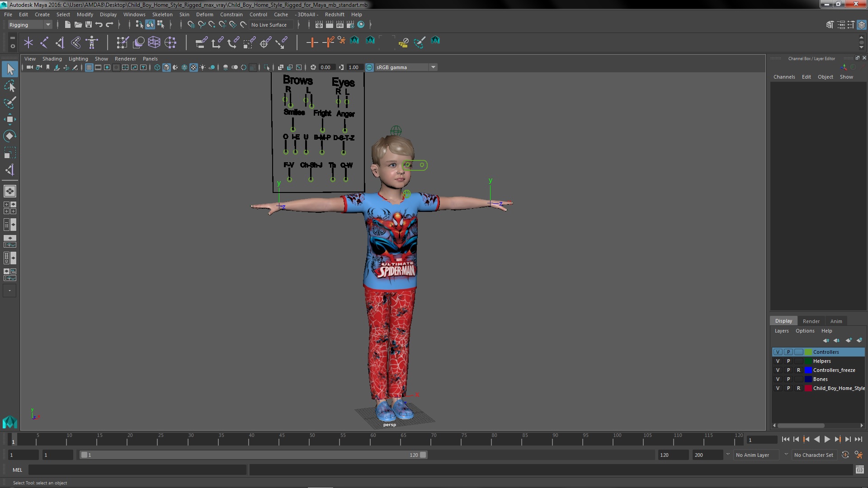Open the Rigging menu set dropdown
The width and height of the screenshot is (868, 488).
coord(30,25)
